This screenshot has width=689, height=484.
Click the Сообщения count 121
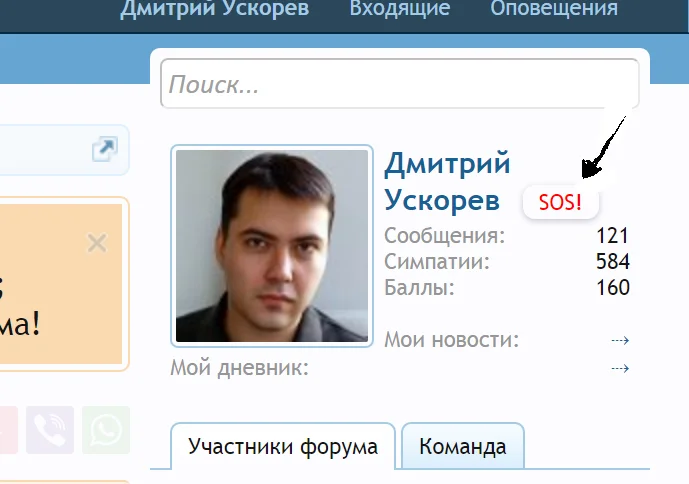613,236
